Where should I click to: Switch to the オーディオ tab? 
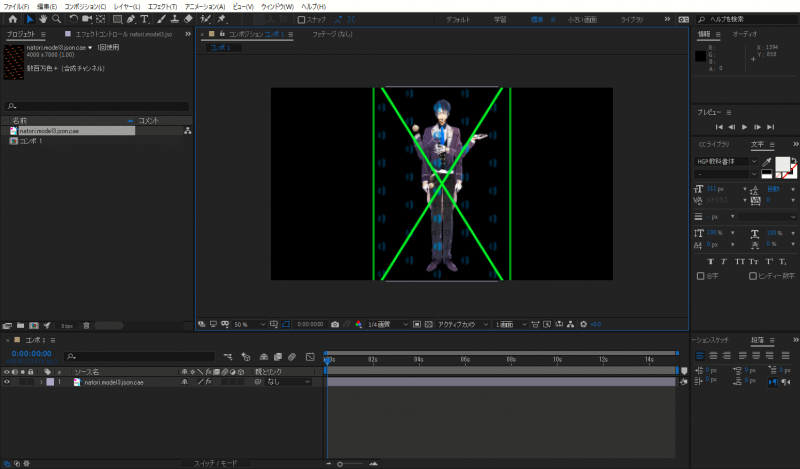click(x=745, y=34)
